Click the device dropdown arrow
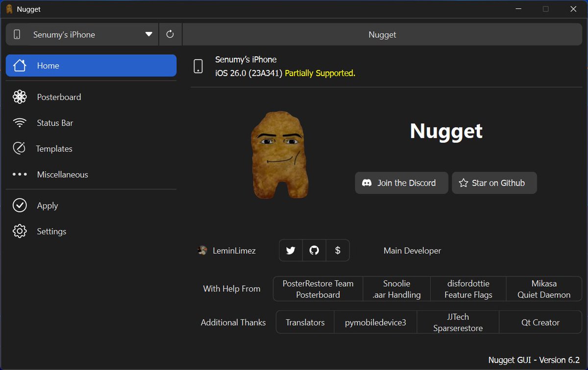The height and width of the screenshot is (370, 588). (149, 34)
